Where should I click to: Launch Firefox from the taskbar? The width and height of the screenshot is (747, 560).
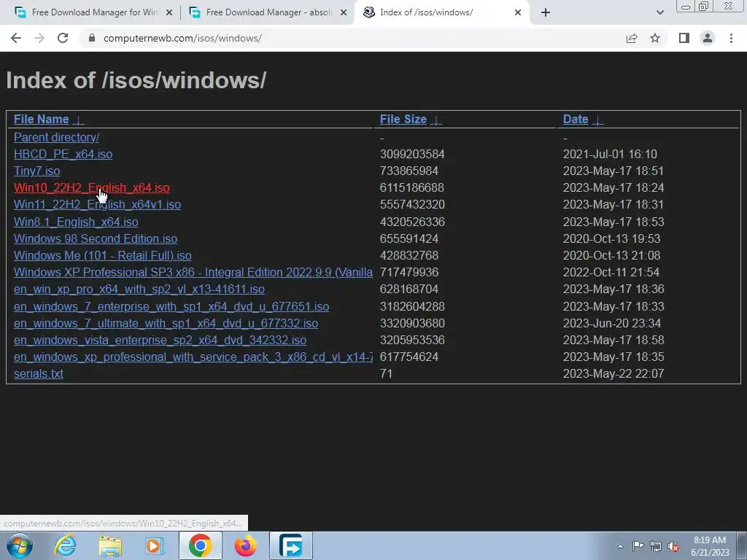click(x=245, y=545)
